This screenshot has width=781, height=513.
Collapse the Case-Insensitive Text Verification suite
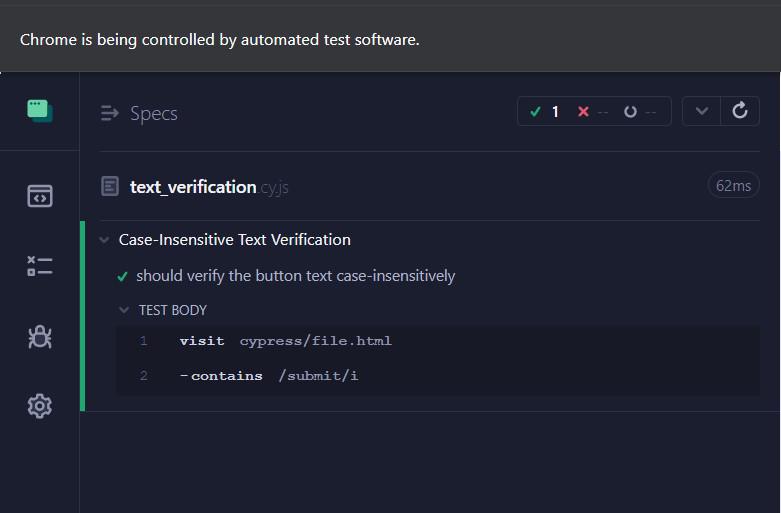(x=104, y=240)
